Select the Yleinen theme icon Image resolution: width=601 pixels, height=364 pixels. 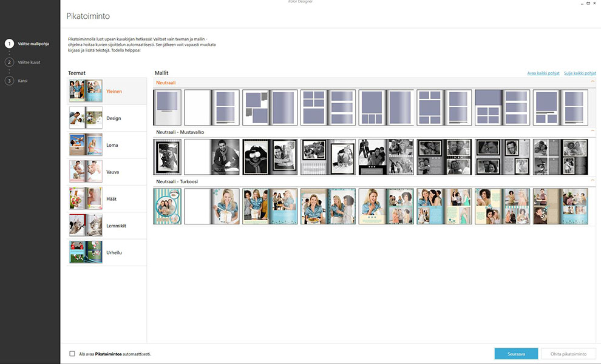coord(86,92)
